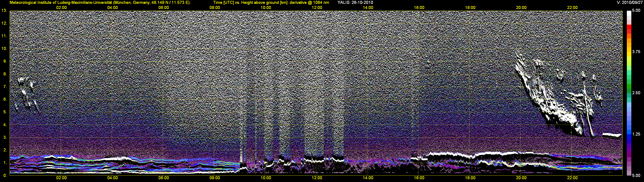Click the 'Meteorological Institute of Ludwig-Maximilians-Universität' title text
644x182 pixels.
coord(61,3)
